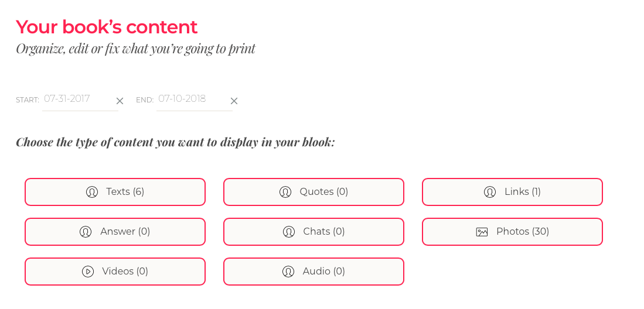Click the Videos play icon

click(x=88, y=272)
